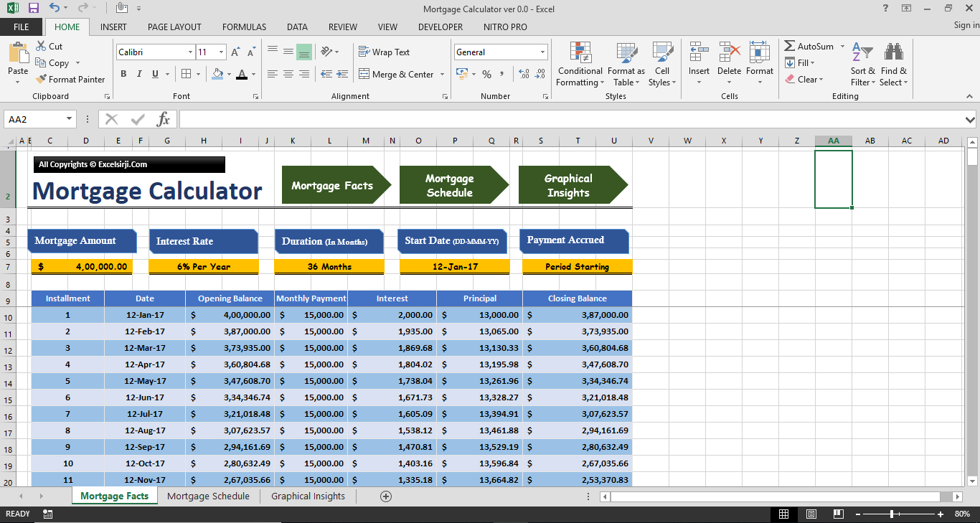Image resolution: width=980 pixels, height=523 pixels.
Task: Click the zoom slider handle
Action: (x=892, y=514)
